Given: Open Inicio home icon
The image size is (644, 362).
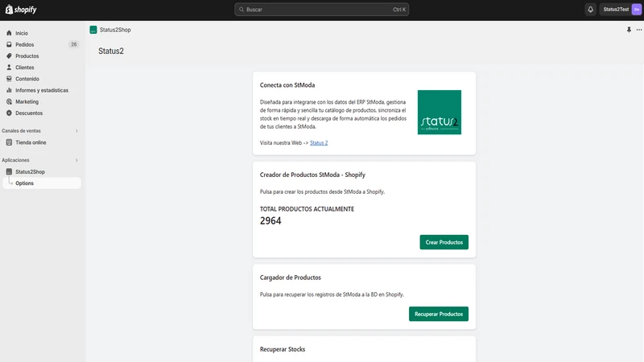Looking at the screenshot, I should (x=9, y=33).
